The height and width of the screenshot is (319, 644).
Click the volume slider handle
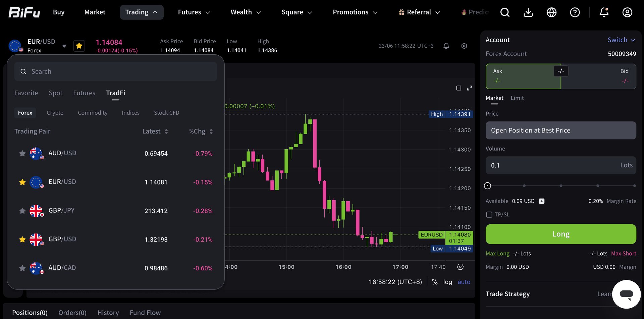click(x=488, y=186)
